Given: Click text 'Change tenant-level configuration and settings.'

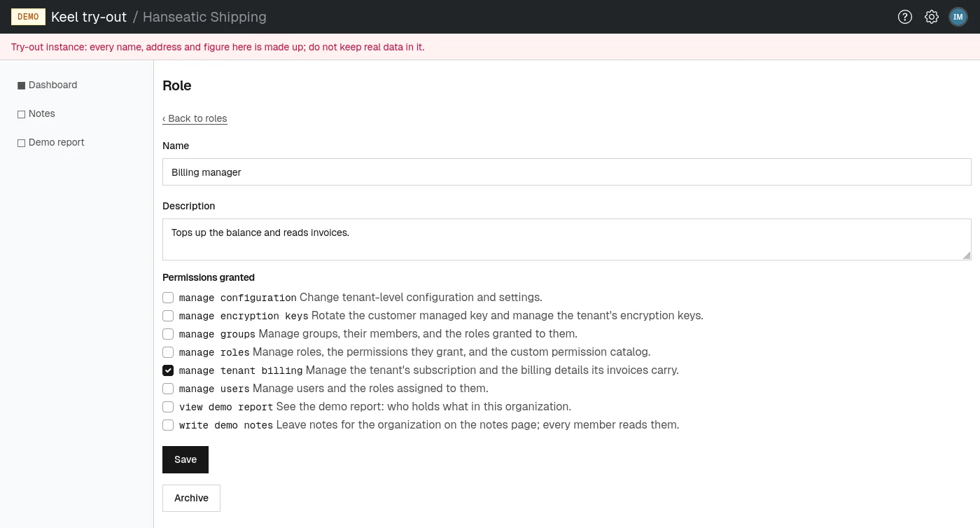Looking at the screenshot, I should [421, 298].
